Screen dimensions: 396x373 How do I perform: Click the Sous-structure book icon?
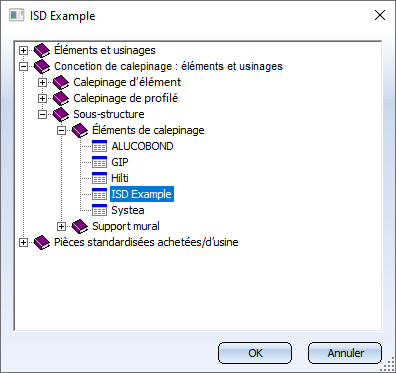(x=61, y=114)
